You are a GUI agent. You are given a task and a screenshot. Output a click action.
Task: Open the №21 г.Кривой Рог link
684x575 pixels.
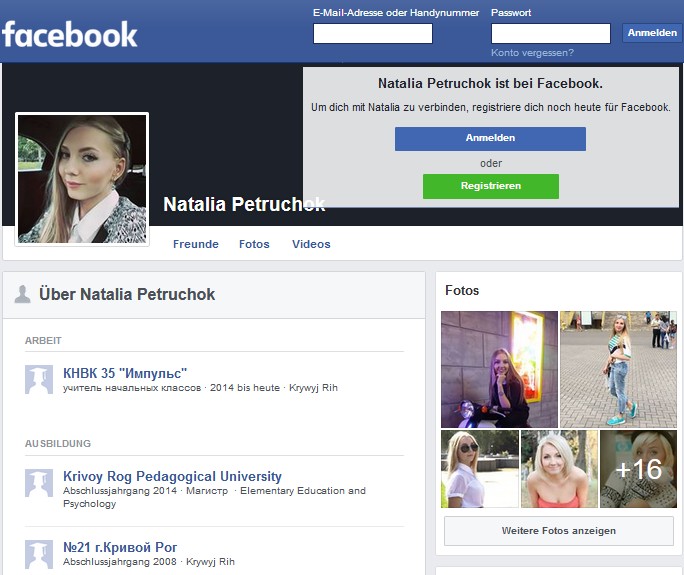[x=120, y=547]
